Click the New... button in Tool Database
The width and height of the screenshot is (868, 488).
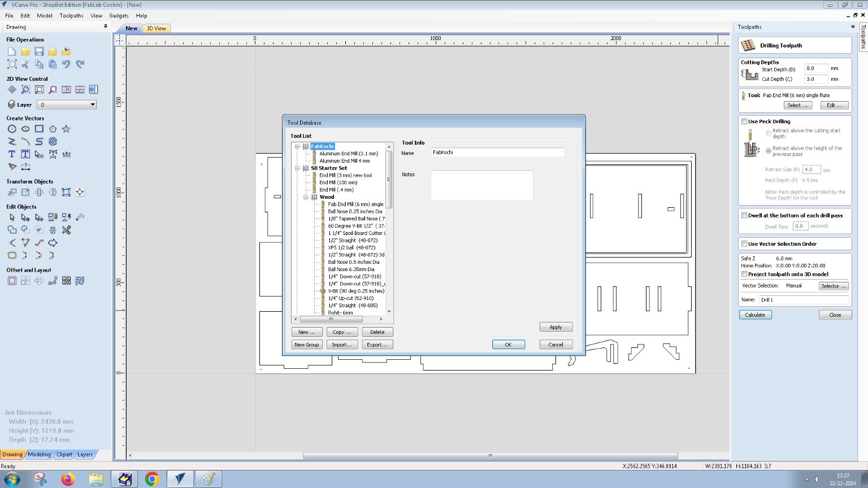(x=307, y=332)
